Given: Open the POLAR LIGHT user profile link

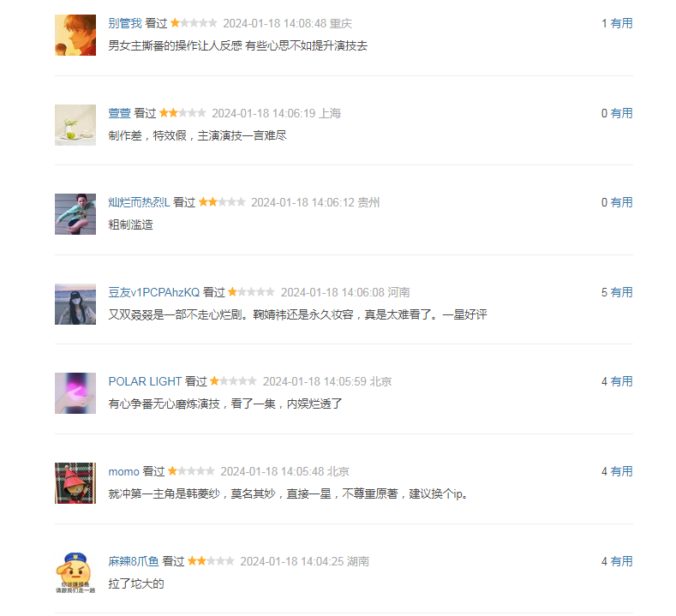Looking at the screenshot, I should (x=145, y=381).
